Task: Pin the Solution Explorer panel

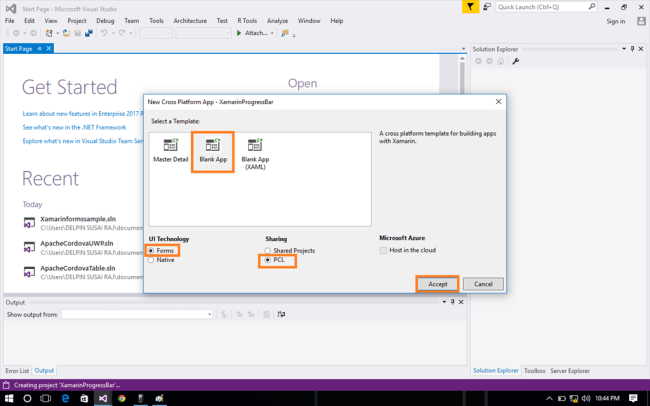Action: 632,49
